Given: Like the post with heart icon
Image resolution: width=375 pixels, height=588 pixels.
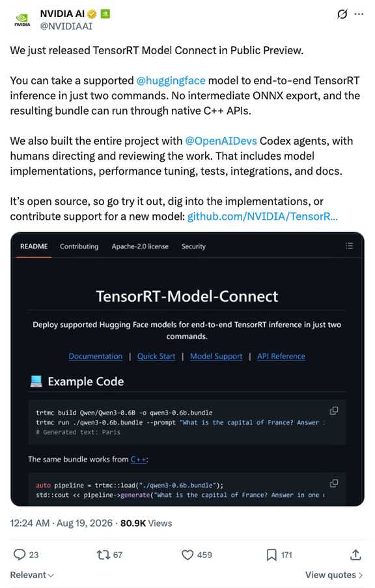Looking at the screenshot, I should 187,555.
